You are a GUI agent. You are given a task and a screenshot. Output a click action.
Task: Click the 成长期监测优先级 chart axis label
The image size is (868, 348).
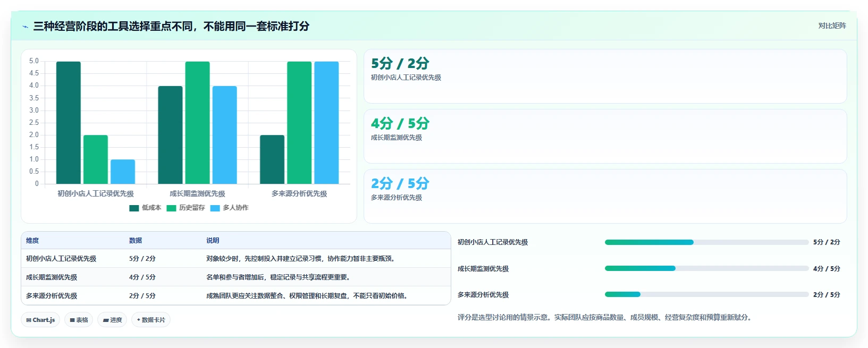point(197,194)
